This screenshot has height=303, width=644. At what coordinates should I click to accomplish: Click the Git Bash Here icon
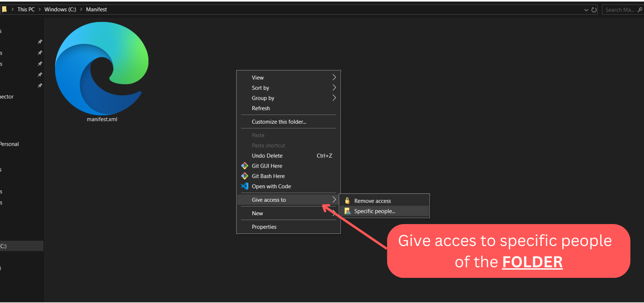pyautogui.click(x=245, y=176)
